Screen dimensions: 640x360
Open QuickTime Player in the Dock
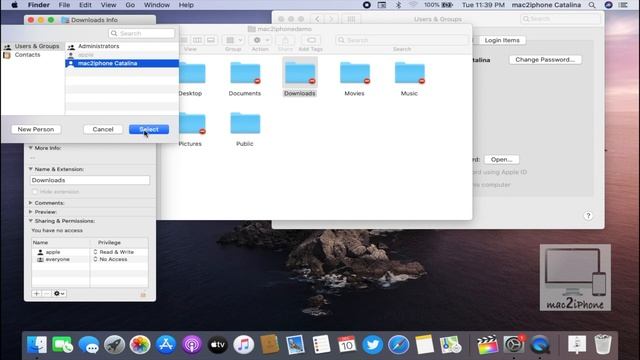[540, 345]
